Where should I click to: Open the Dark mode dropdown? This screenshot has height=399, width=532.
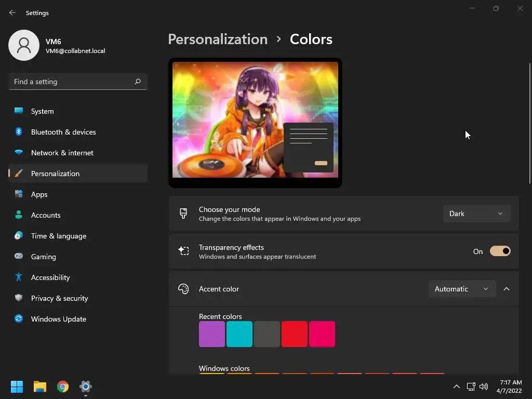pos(477,214)
